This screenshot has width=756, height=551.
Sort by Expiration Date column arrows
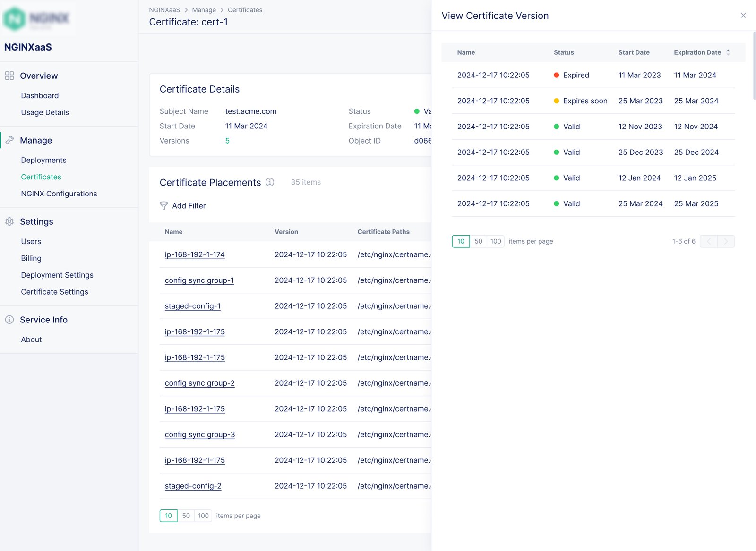[x=728, y=52]
